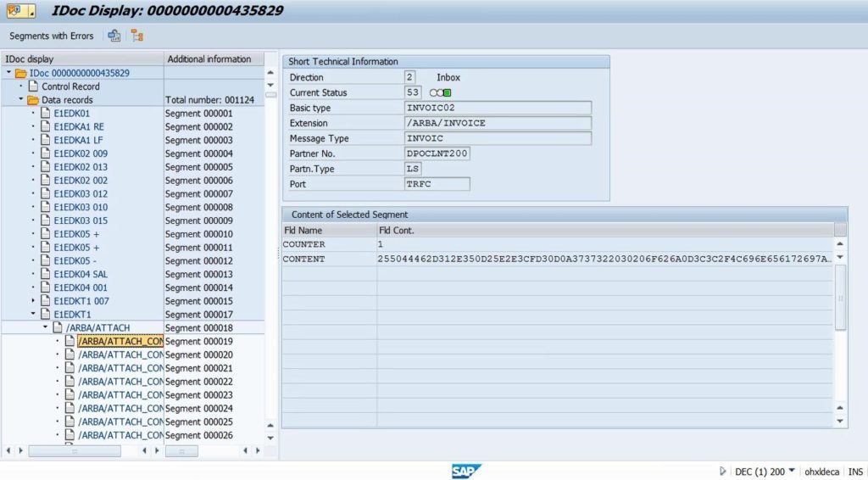Click the IDoc Display title bar menu icon

click(x=21, y=10)
